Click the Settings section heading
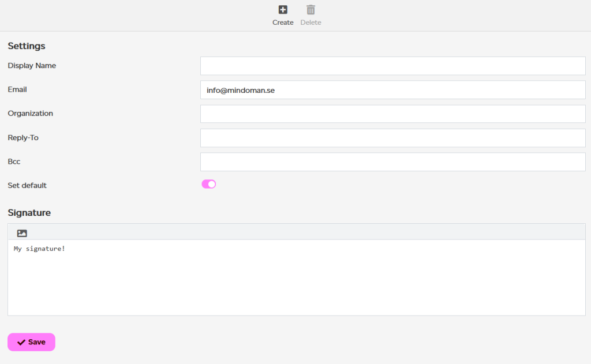The height and width of the screenshot is (364, 591). pyautogui.click(x=27, y=46)
